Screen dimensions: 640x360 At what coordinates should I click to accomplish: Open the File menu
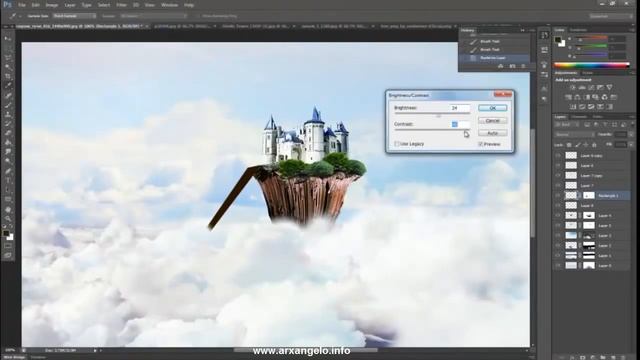pos(22,5)
